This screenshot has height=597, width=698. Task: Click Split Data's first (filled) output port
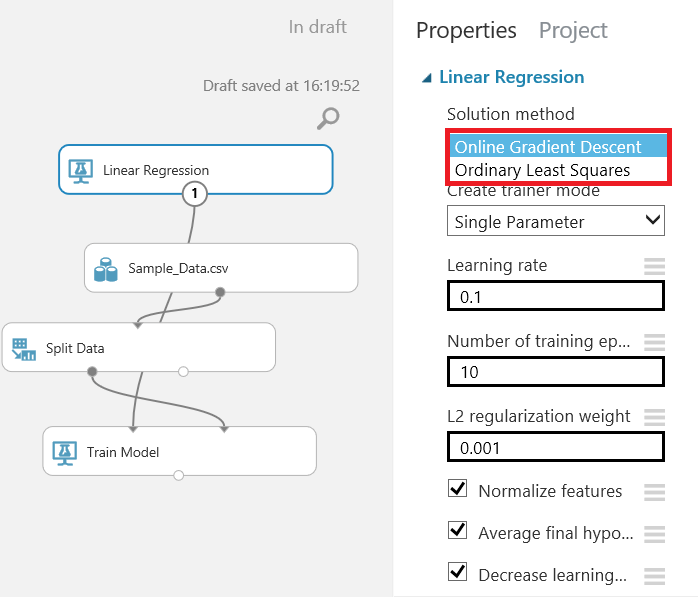[x=92, y=371]
